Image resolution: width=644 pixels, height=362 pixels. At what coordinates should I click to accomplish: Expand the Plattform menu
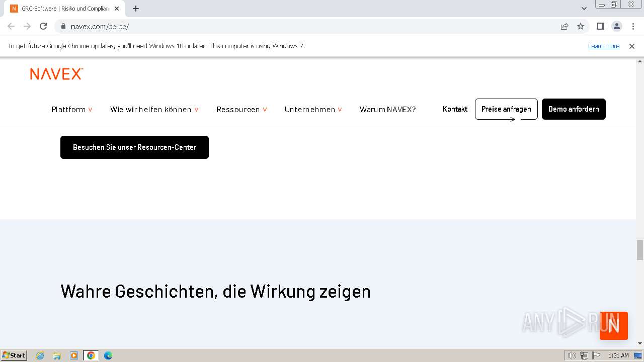point(72,109)
